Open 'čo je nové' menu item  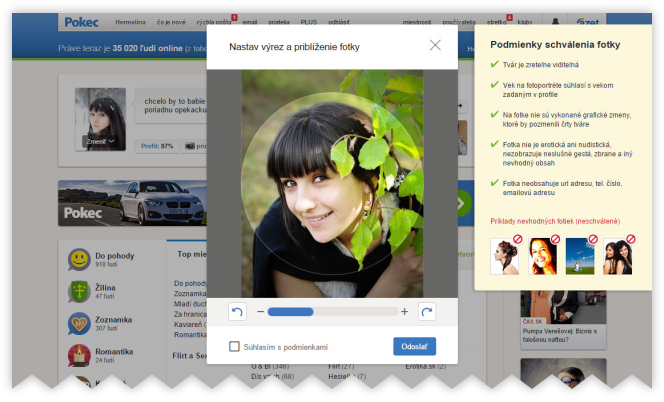click(x=171, y=22)
